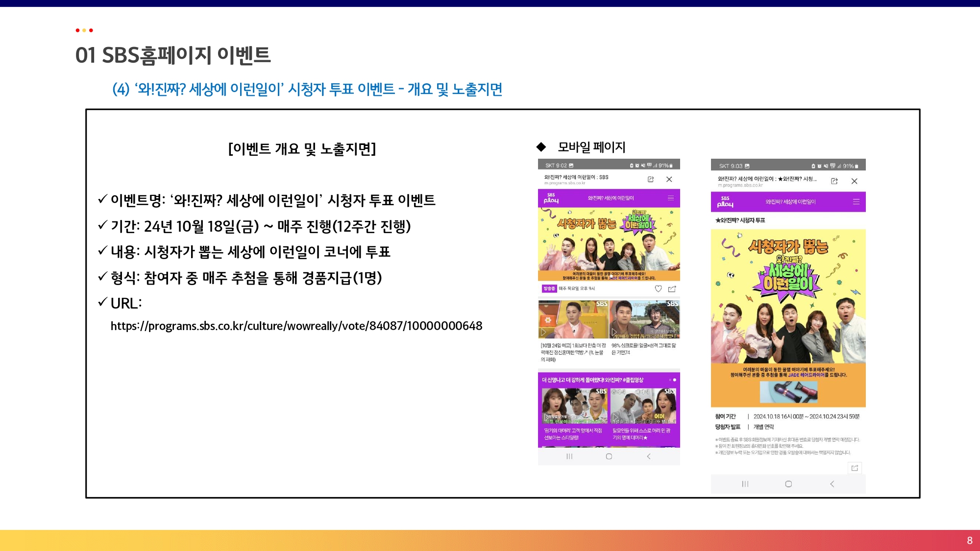Click the blue subtitle '(4) 와!진짜? 세상에 이런일이'
The image size is (980, 551).
[x=307, y=89]
